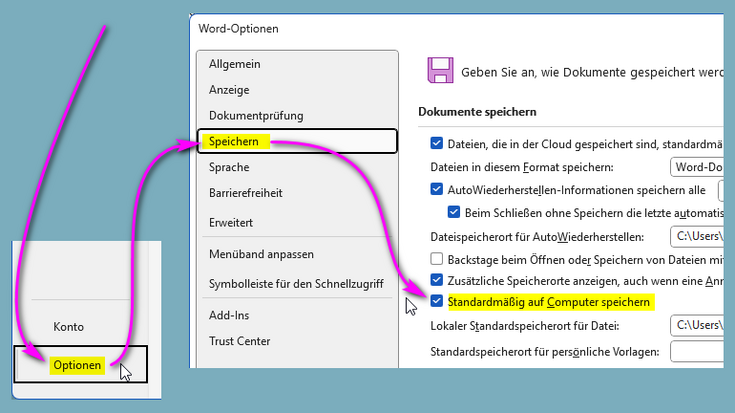Select Anzeige in Word options sidebar
This screenshot has height=413, width=735.
coord(229,90)
